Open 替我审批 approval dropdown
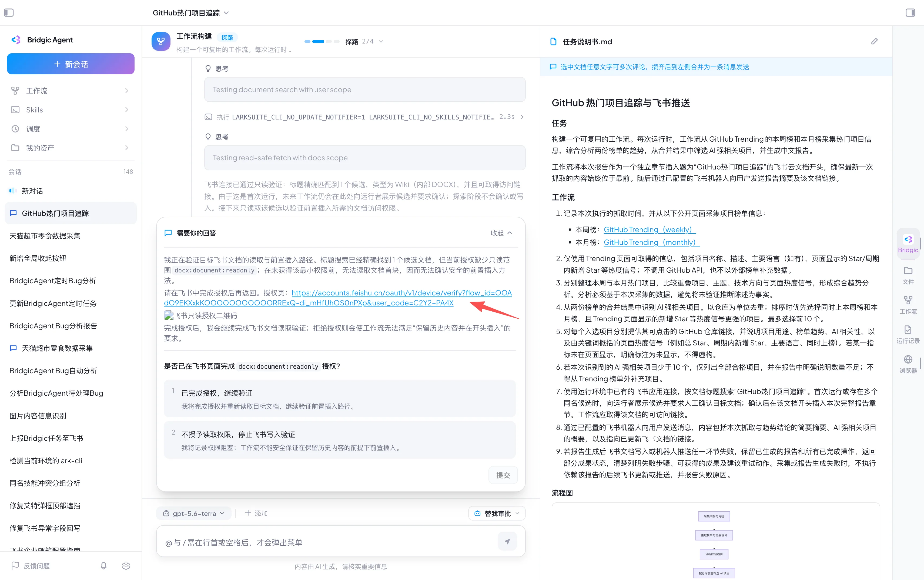 (497, 513)
